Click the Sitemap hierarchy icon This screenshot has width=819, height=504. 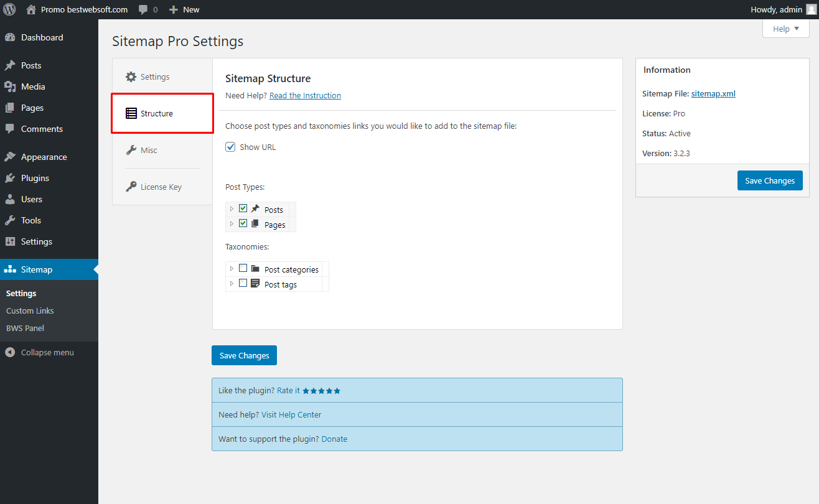pyautogui.click(x=10, y=269)
